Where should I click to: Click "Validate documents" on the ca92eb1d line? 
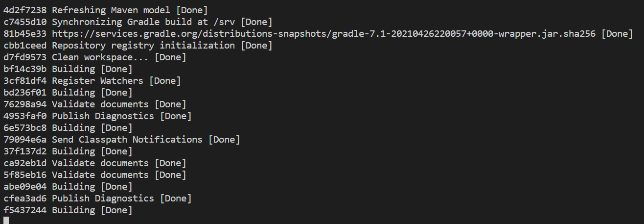[100, 163]
